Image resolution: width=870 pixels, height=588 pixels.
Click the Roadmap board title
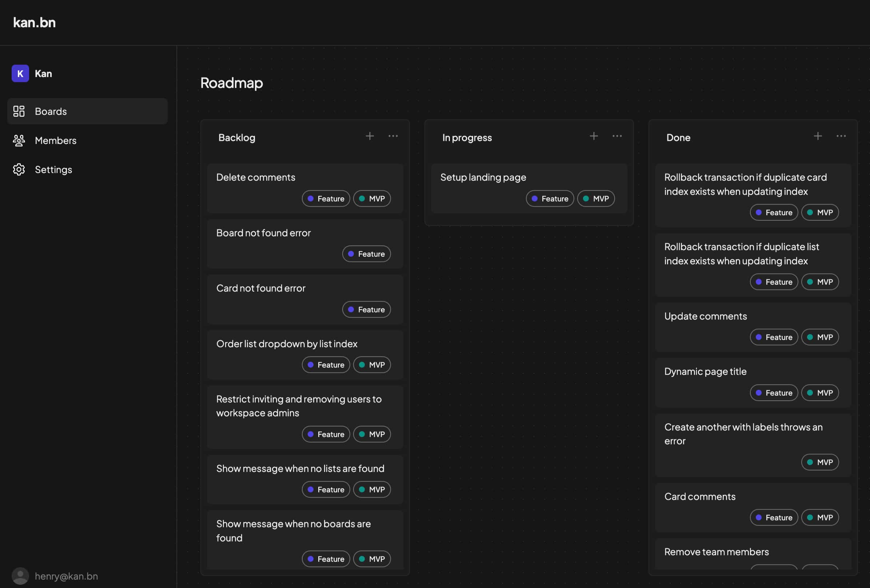coord(231,83)
